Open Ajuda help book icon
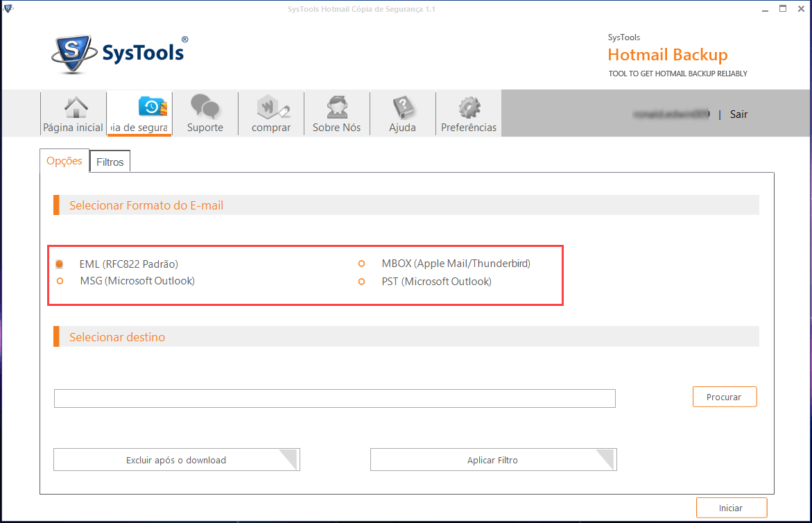The width and height of the screenshot is (812, 523). point(404,108)
